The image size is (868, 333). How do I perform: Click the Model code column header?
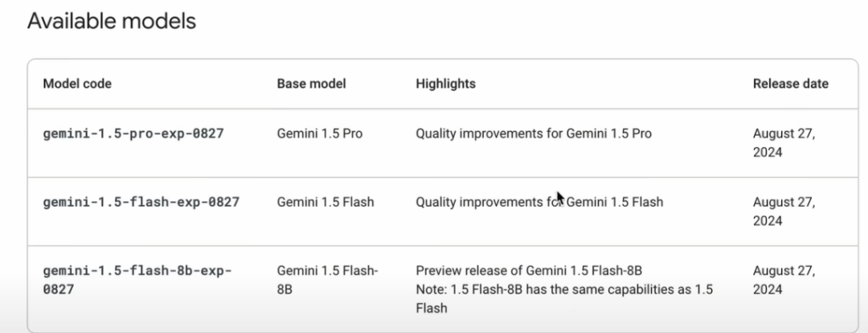(x=77, y=84)
